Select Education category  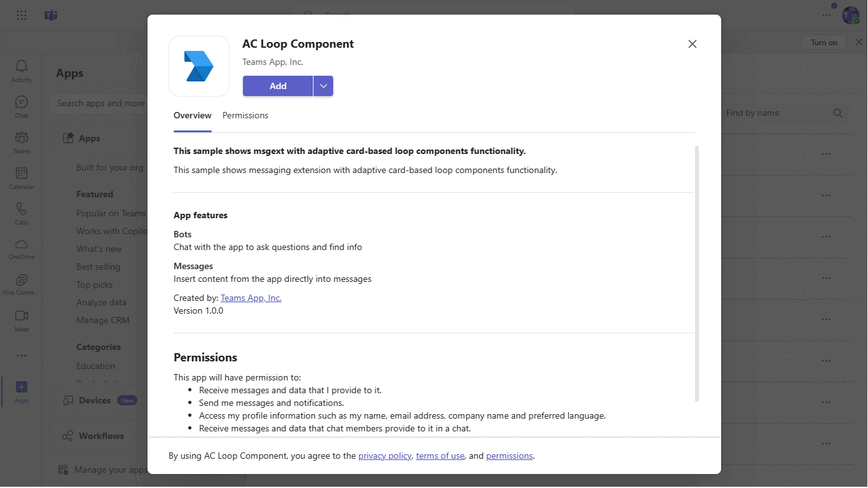[96, 366]
